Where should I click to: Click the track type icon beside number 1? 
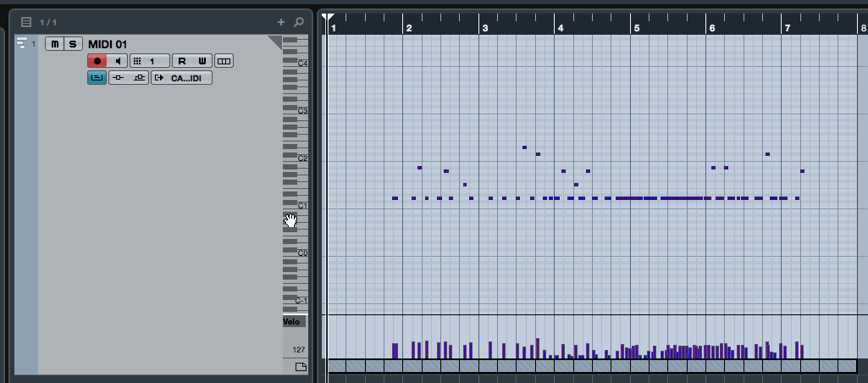[22, 43]
